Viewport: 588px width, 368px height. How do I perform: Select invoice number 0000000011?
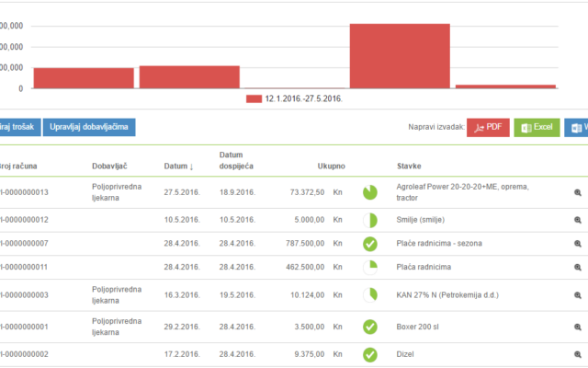(24, 268)
